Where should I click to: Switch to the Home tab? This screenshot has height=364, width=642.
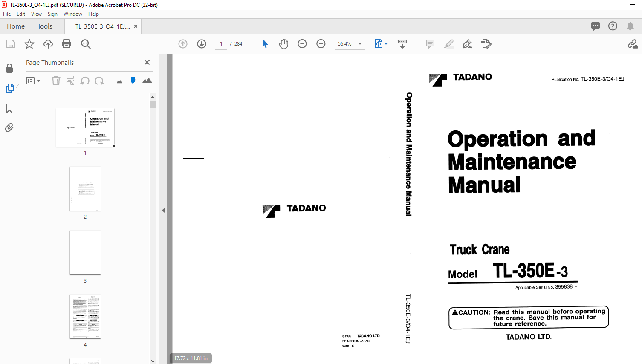[16, 26]
